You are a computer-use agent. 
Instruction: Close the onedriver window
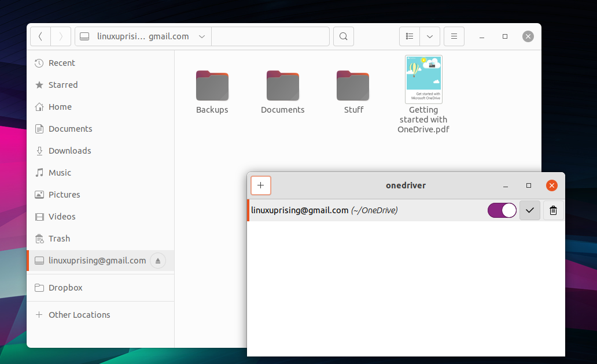552,185
